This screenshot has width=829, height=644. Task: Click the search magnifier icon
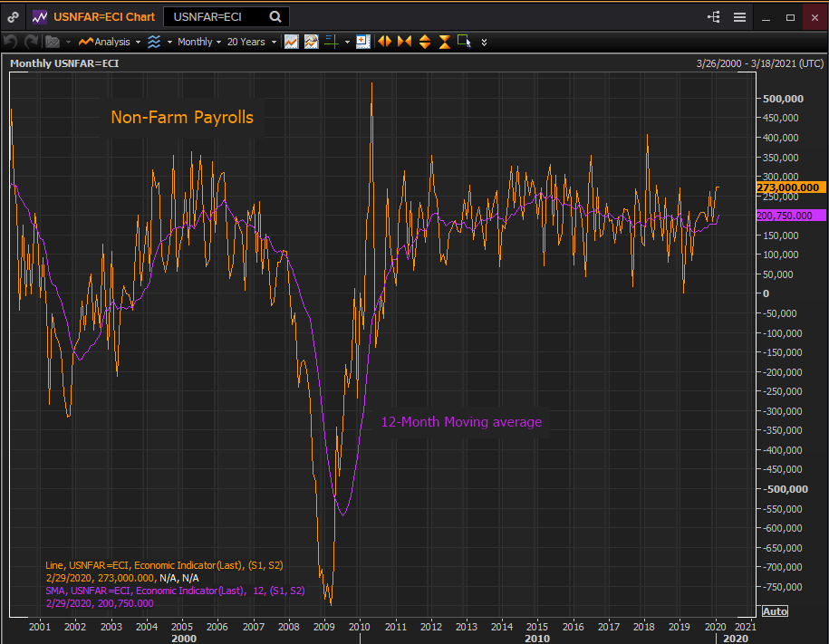click(275, 17)
